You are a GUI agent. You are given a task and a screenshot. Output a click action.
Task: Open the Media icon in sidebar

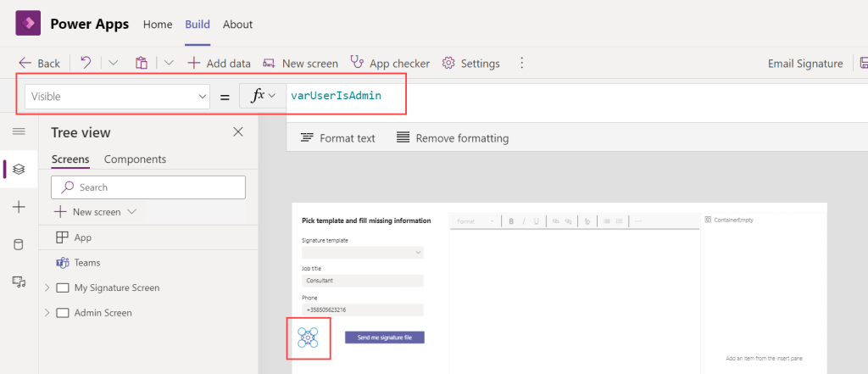coord(19,282)
